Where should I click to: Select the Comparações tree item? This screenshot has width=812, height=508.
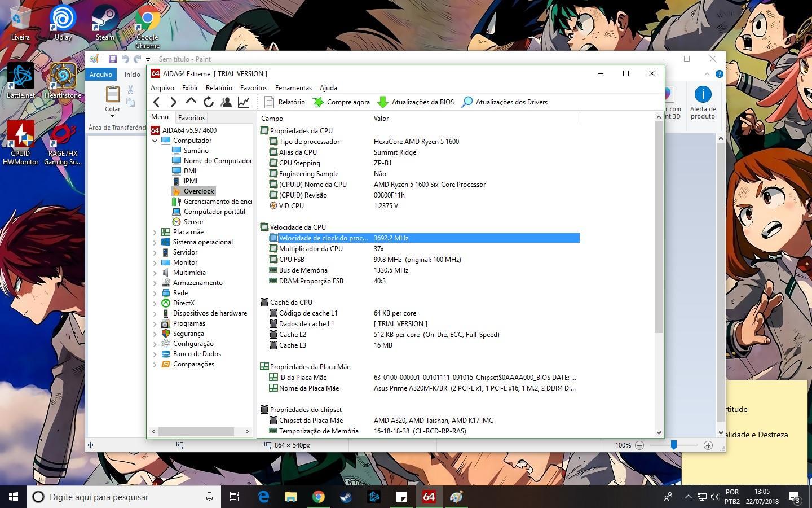[x=193, y=364]
